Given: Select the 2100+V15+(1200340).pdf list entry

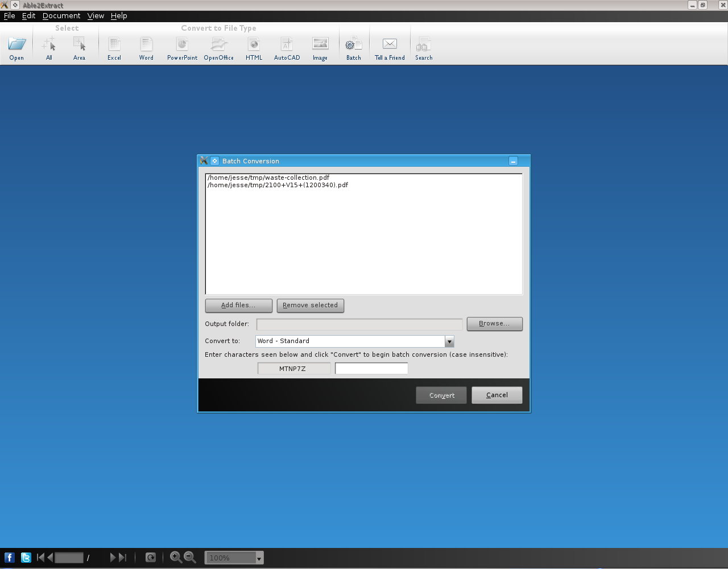Looking at the screenshot, I should point(278,185).
